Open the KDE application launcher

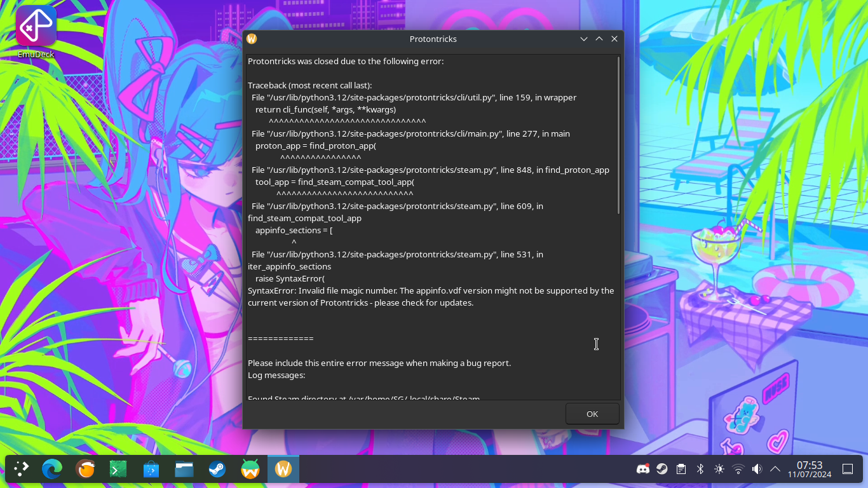click(x=22, y=470)
